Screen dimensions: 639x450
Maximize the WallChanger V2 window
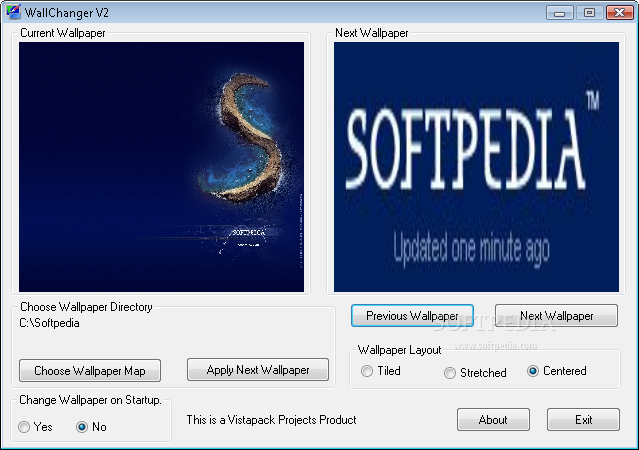(x=589, y=13)
